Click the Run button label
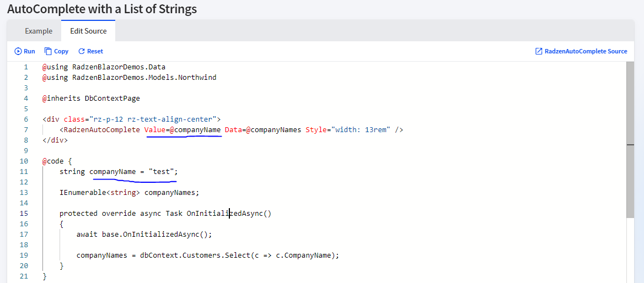Screen dimensions: 644x283 click(x=29, y=51)
